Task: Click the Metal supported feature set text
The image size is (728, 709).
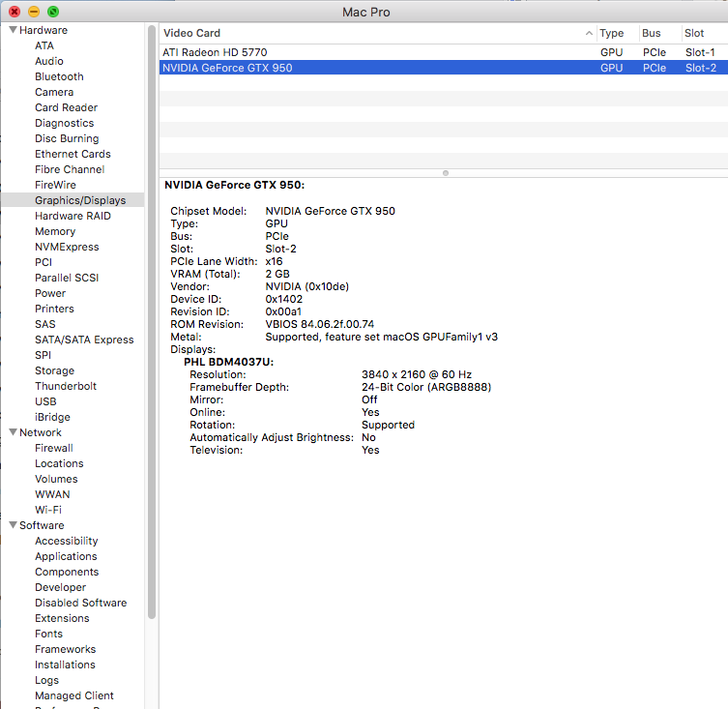Action: pos(381,337)
